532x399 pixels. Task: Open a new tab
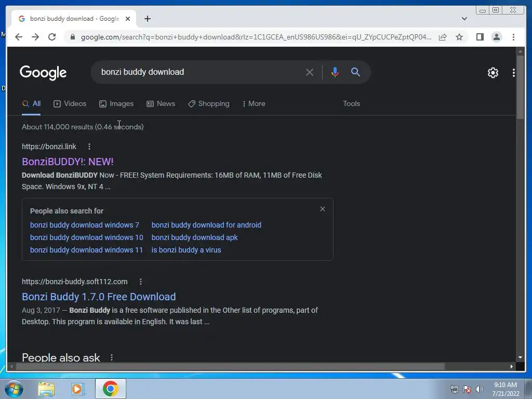click(x=147, y=19)
